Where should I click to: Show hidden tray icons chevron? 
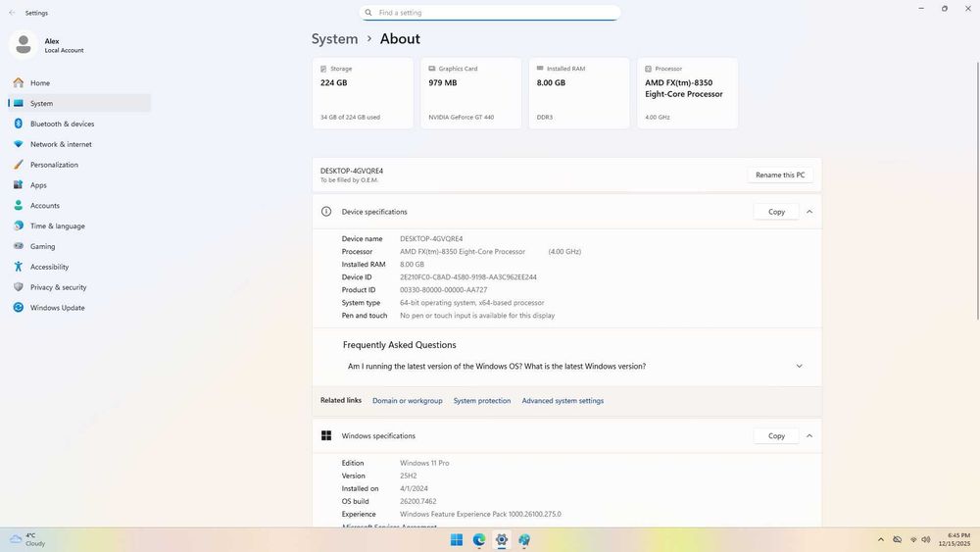(x=881, y=539)
